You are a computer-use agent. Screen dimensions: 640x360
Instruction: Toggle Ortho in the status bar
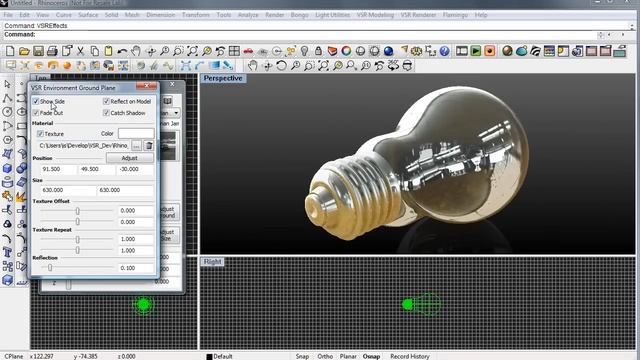(x=325, y=356)
